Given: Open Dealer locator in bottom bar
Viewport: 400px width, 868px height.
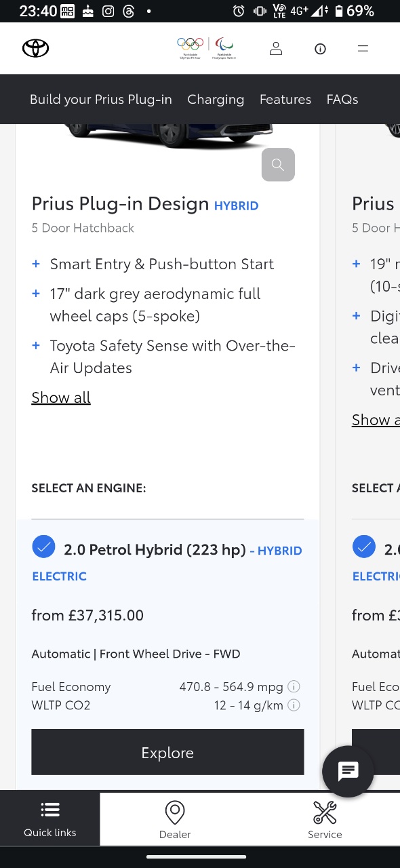Looking at the screenshot, I should tap(175, 819).
